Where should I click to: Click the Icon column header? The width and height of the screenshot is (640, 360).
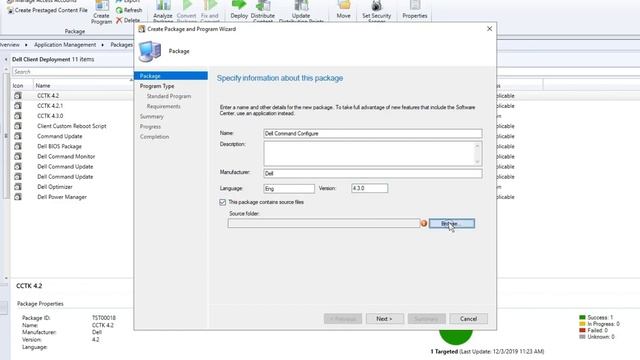point(18,86)
